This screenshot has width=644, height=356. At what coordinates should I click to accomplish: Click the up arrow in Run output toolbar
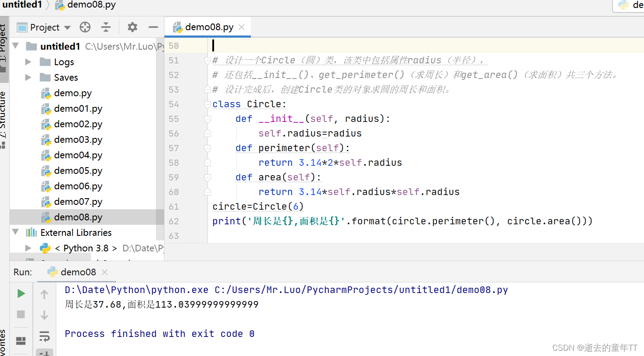[44, 294]
